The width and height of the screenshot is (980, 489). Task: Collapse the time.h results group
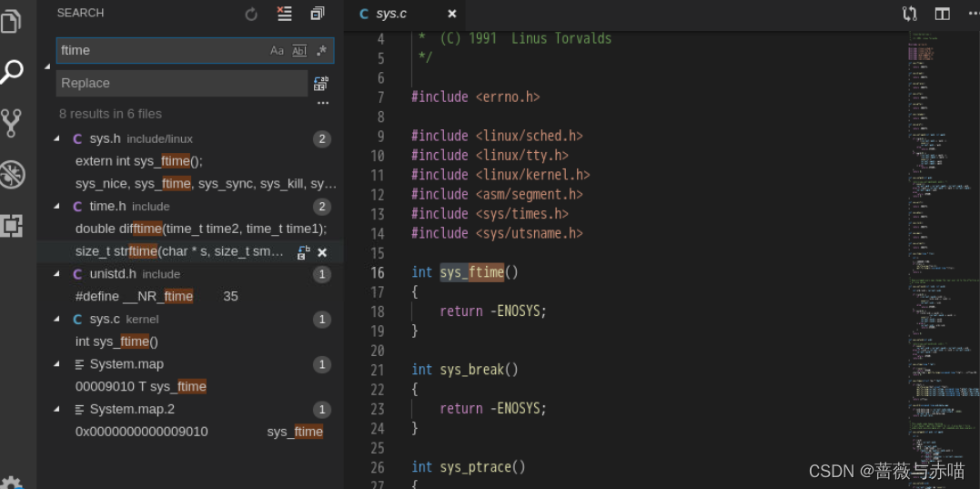(x=57, y=207)
